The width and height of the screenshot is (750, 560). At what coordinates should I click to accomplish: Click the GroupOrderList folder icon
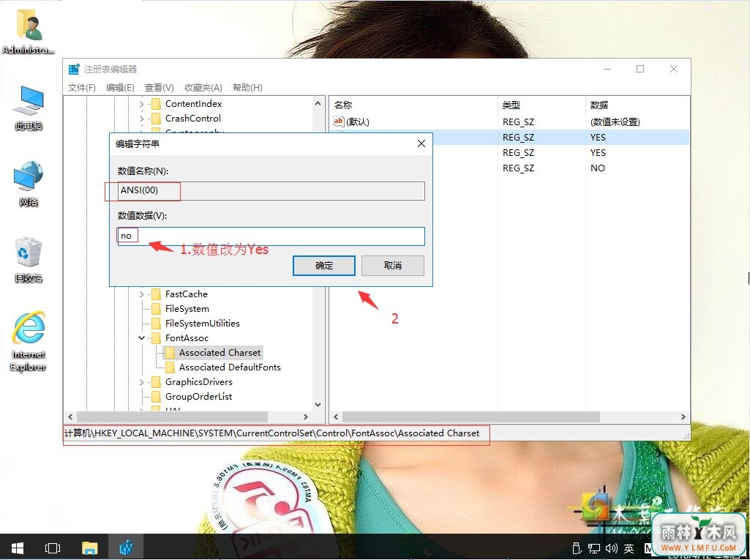[x=156, y=396]
